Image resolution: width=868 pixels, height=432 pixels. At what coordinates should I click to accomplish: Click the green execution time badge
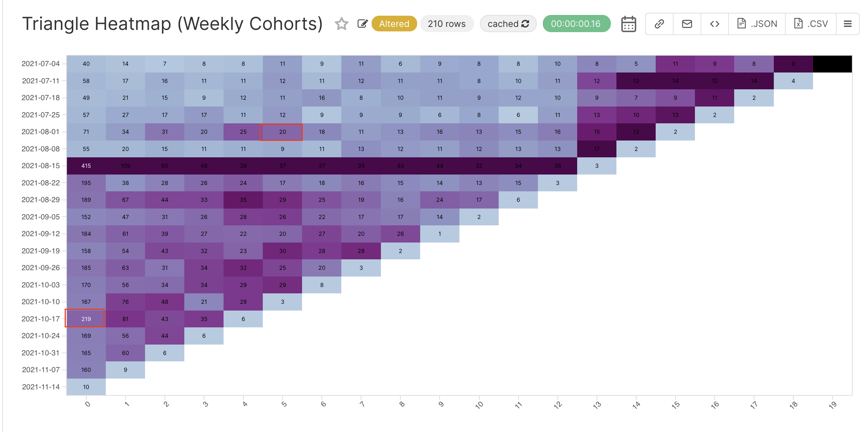point(576,23)
